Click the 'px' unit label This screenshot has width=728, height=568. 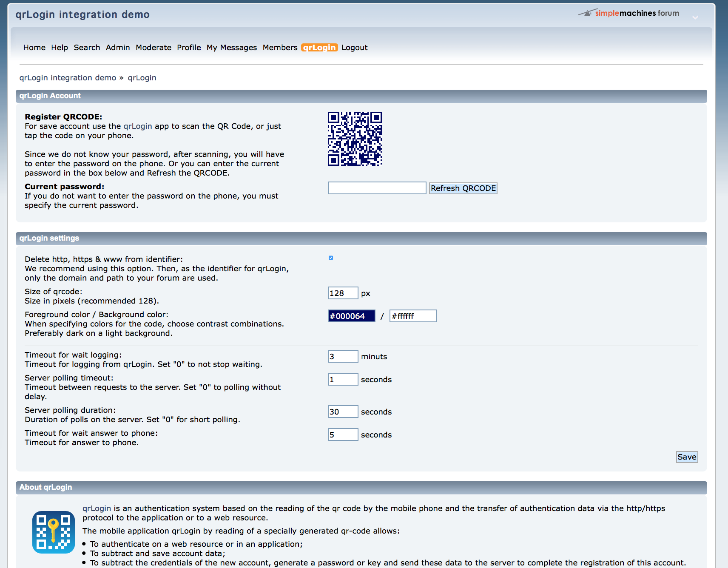[x=366, y=293]
